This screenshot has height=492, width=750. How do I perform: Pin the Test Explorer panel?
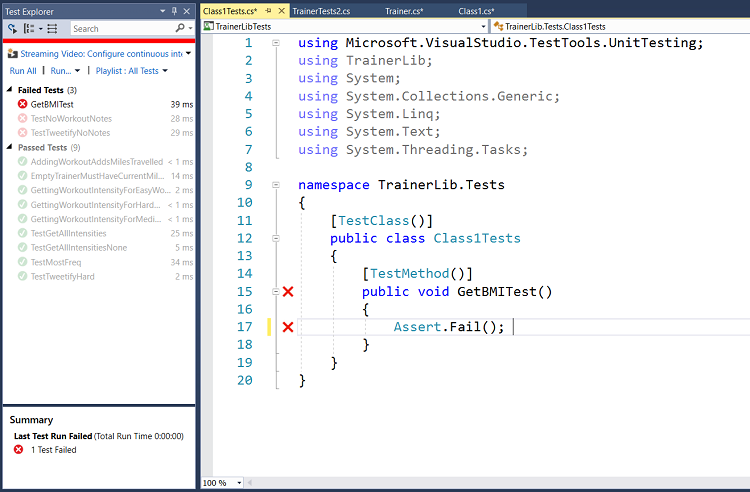pyautogui.click(x=175, y=11)
